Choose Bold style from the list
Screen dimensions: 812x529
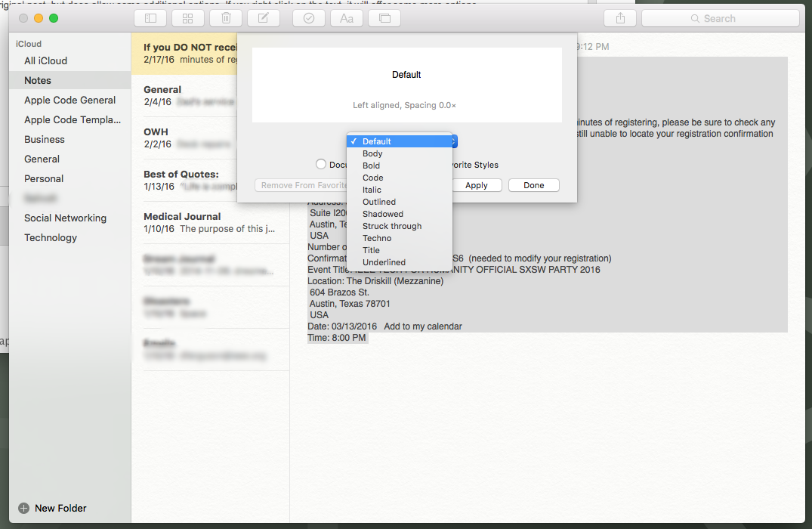(400, 166)
